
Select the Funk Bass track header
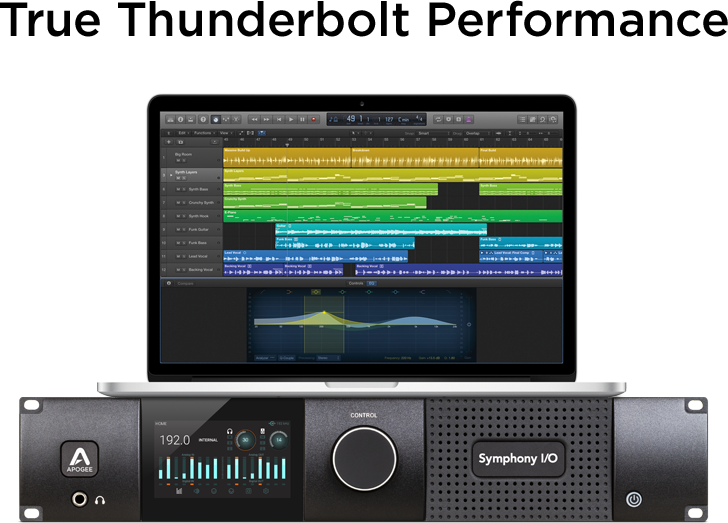pos(191,243)
